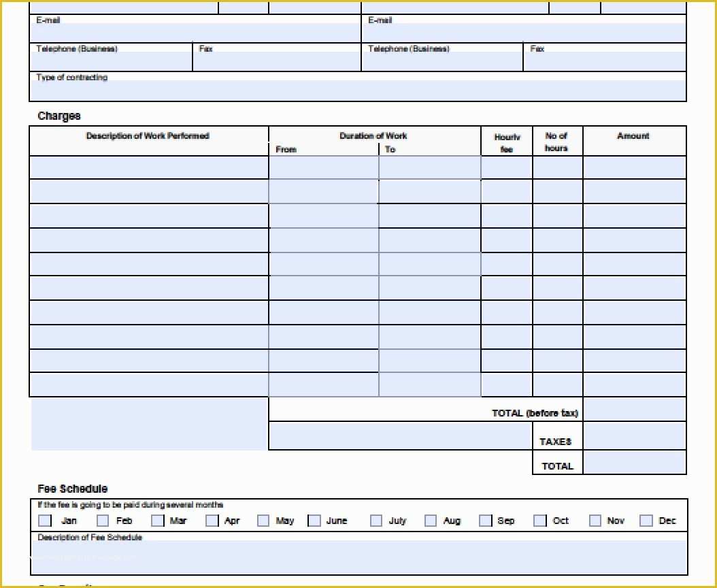Click the Type of contracting field
Screen dimensions: 717x588
358,91
